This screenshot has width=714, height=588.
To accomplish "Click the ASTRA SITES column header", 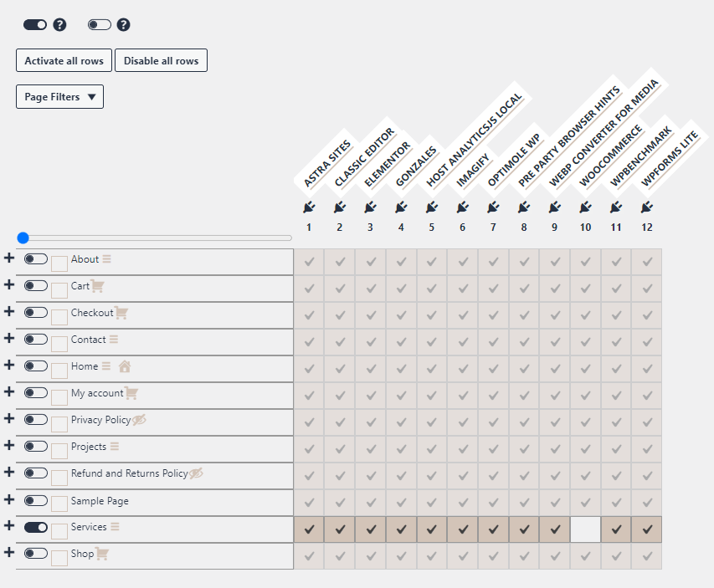I will [x=327, y=164].
